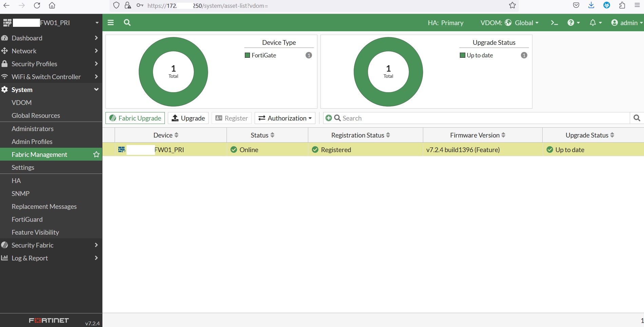Go back using browser back arrow

pos(6,5)
